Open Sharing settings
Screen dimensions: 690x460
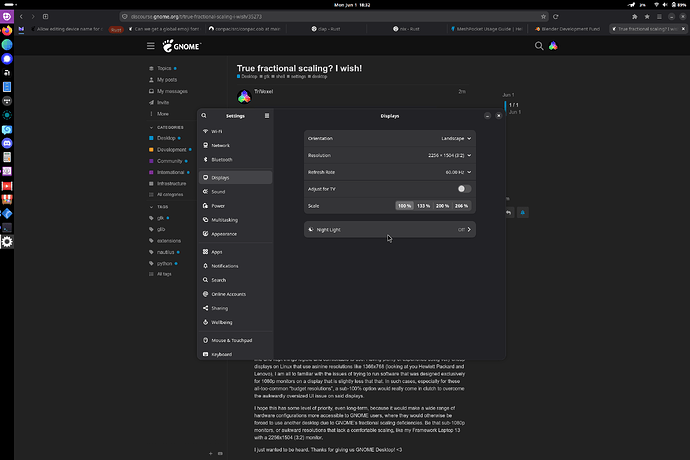[235, 308]
